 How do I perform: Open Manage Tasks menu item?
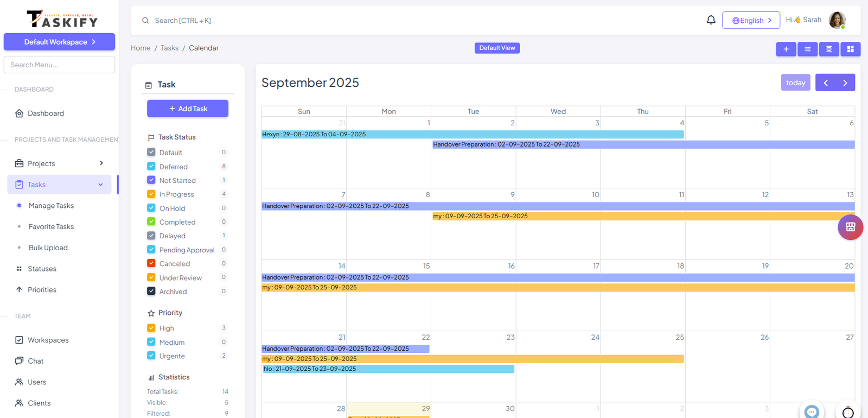(51, 206)
